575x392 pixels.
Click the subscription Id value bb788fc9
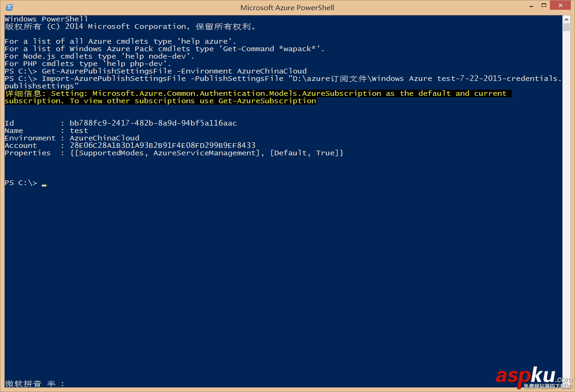click(153, 123)
